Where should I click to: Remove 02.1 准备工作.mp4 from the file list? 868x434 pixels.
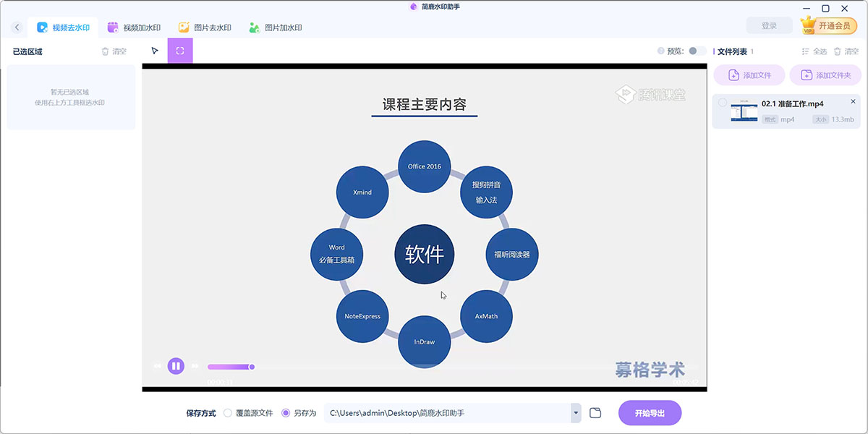(x=854, y=102)
